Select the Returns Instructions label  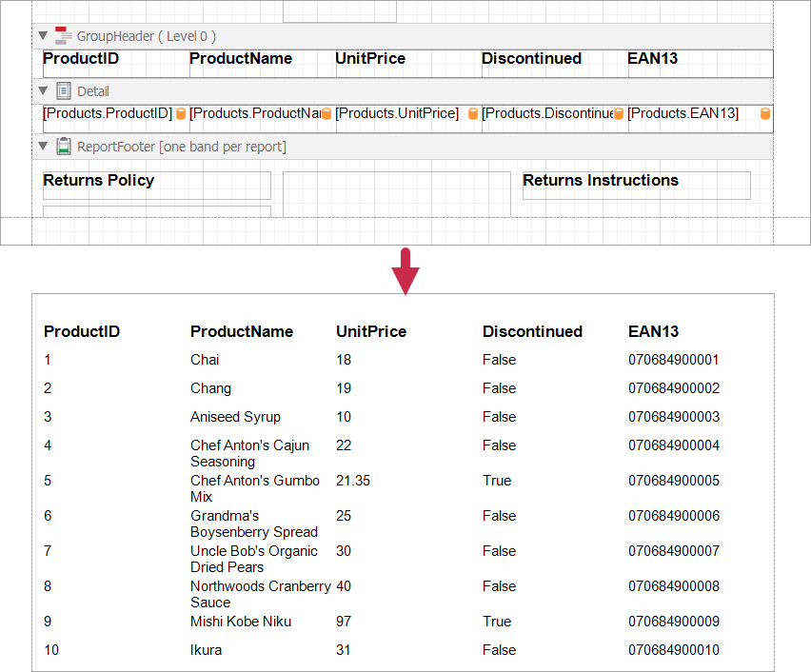(x=601, y=181)
